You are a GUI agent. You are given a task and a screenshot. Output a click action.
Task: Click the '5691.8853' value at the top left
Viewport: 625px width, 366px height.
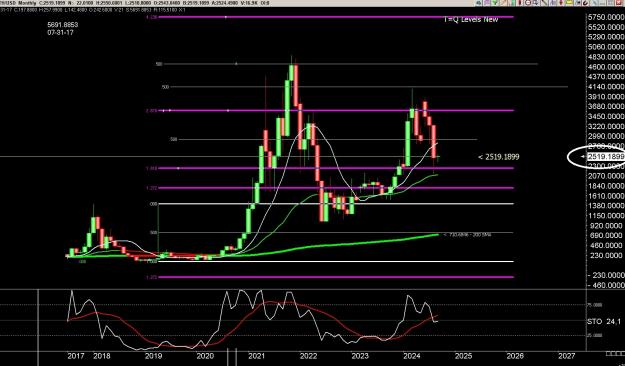point(63,25)
